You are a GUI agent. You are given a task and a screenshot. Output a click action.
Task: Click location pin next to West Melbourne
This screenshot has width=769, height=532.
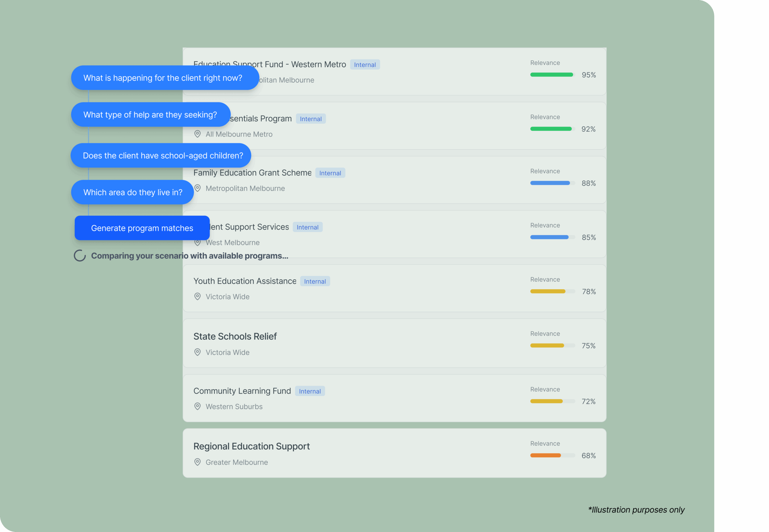coord(197,243)
